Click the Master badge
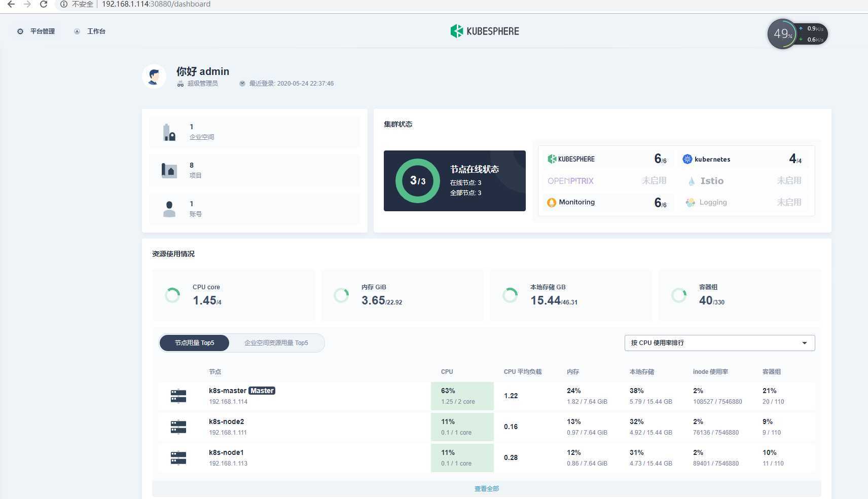868x499 pixels. 262,391
